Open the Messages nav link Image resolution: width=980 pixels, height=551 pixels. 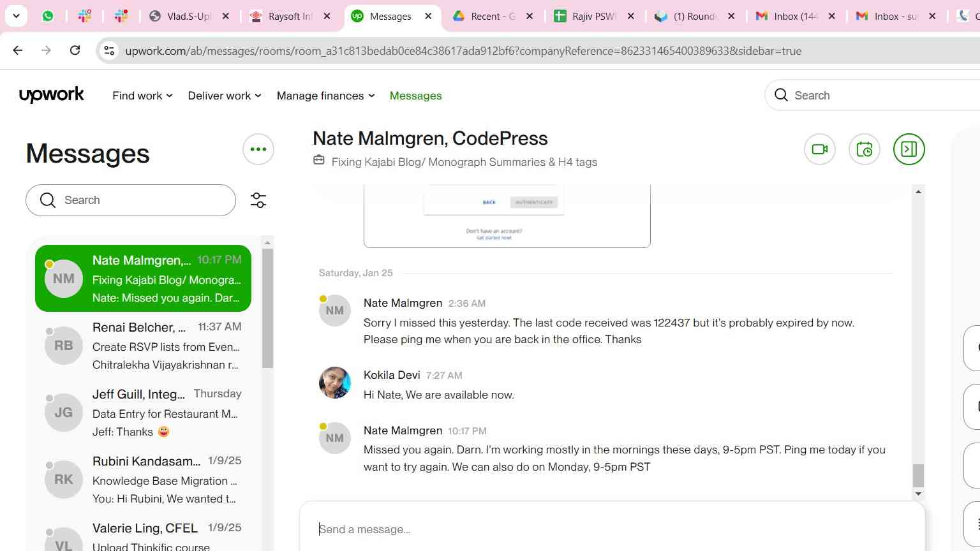(x=415, y=96)
